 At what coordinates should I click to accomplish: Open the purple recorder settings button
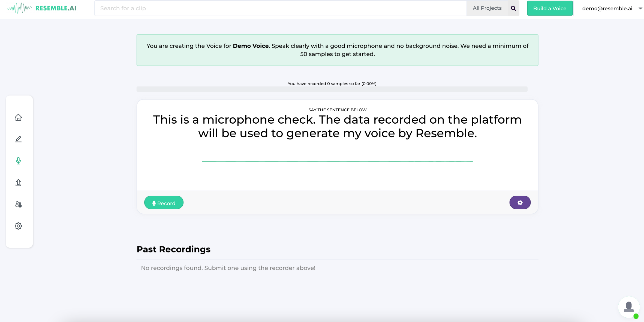click(x=520, y=203)
